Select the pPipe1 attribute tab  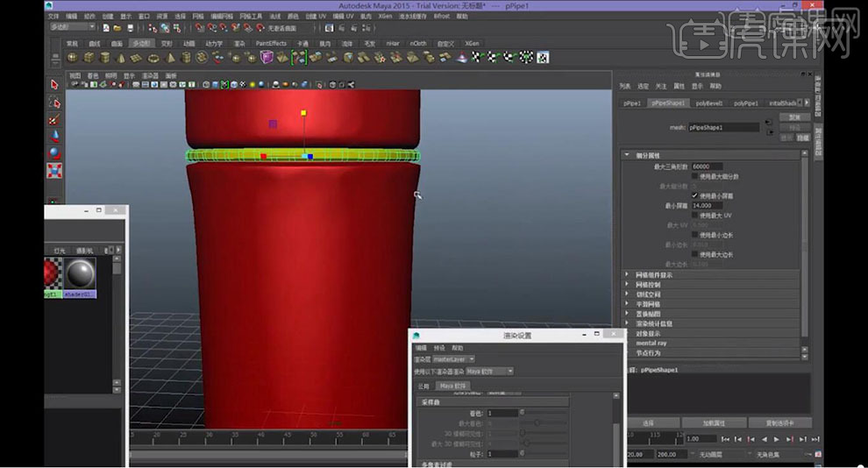[631, 103]
